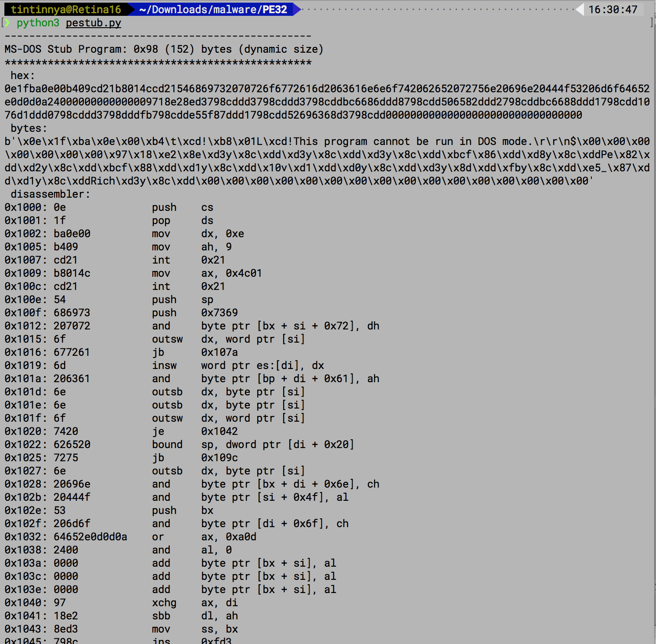The image size is (656, 644).
Task: Click the white triangle before the timestamp
Action: coord(580,9)
